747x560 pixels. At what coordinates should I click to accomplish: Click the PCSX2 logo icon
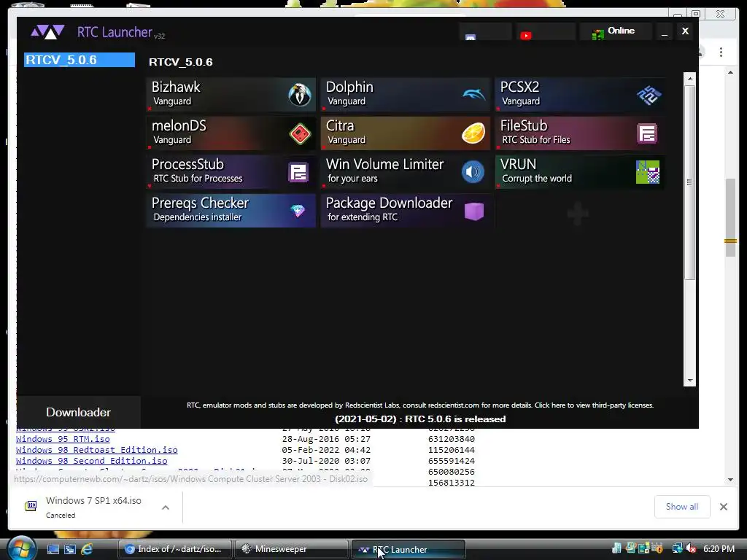(649, 95)
